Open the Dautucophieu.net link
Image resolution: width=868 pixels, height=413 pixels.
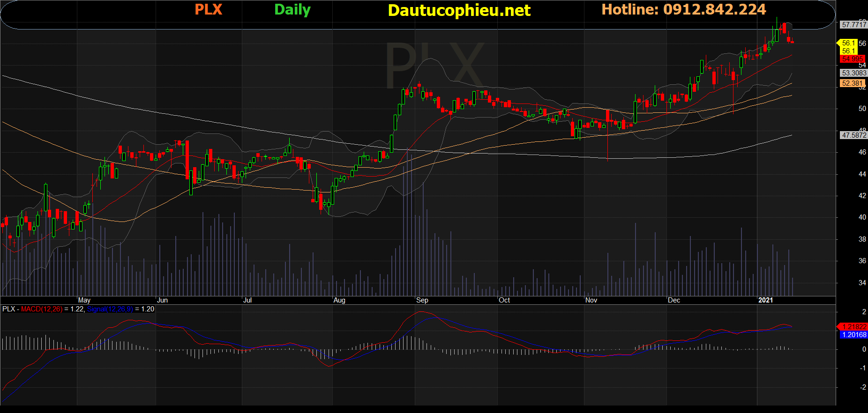point(459,10)
